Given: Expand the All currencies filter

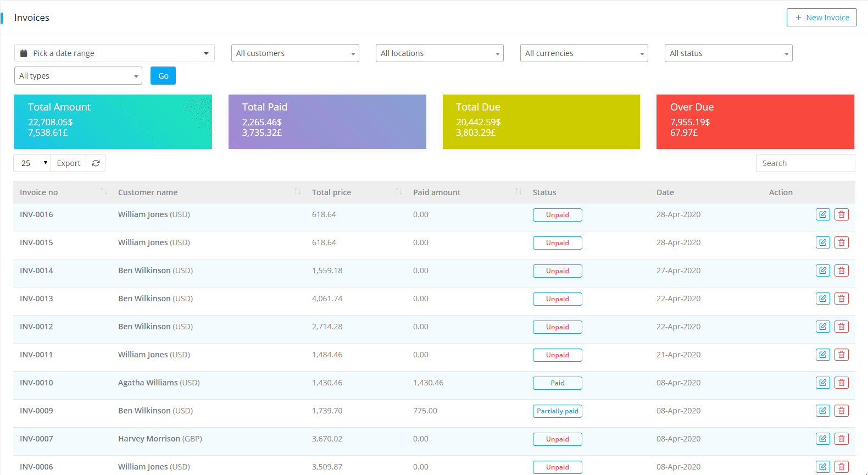Looking at the screenshot, I should point(584,53).
